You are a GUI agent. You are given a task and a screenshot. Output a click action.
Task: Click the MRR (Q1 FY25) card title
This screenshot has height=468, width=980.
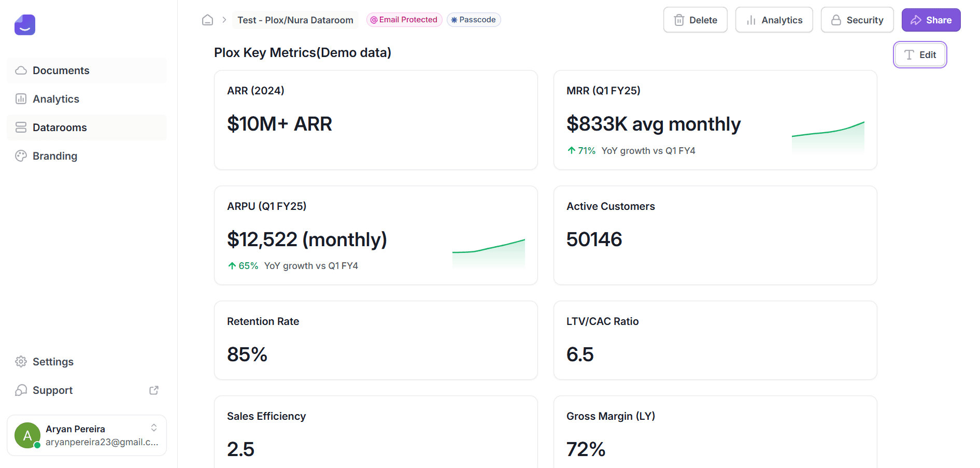603,91
